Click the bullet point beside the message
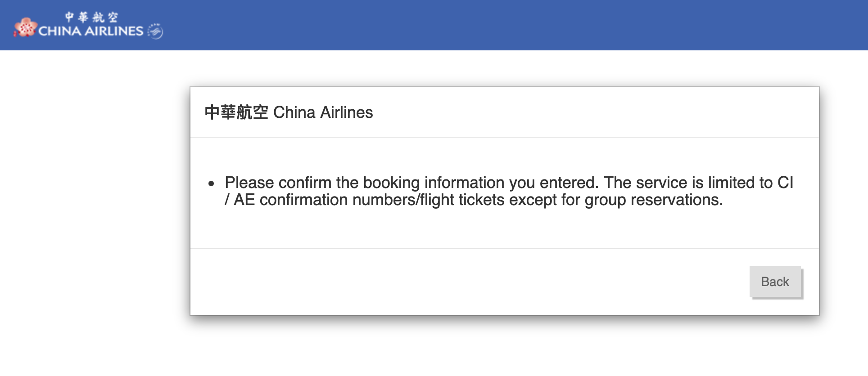This screenshot has height=376, width=868. click(x=211, y=183)
